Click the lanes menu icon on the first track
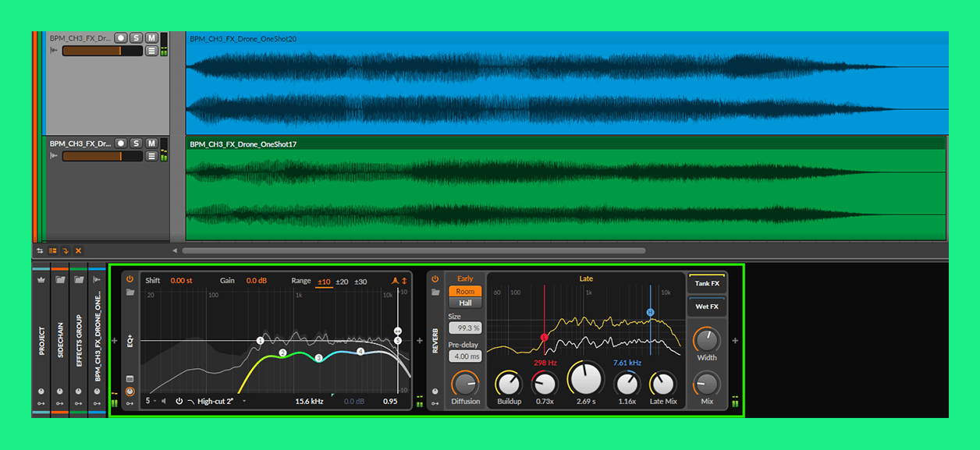The height and width of the screenshot is (450, 980). point(151,51)
